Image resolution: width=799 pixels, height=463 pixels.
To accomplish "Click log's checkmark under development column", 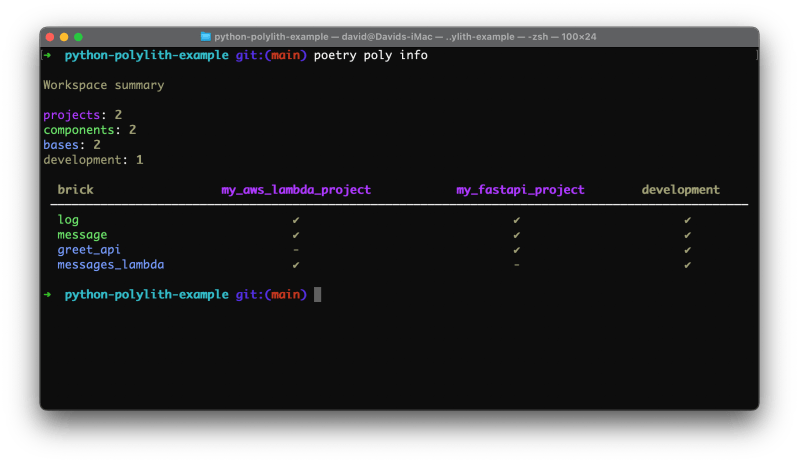I will 687,220.
